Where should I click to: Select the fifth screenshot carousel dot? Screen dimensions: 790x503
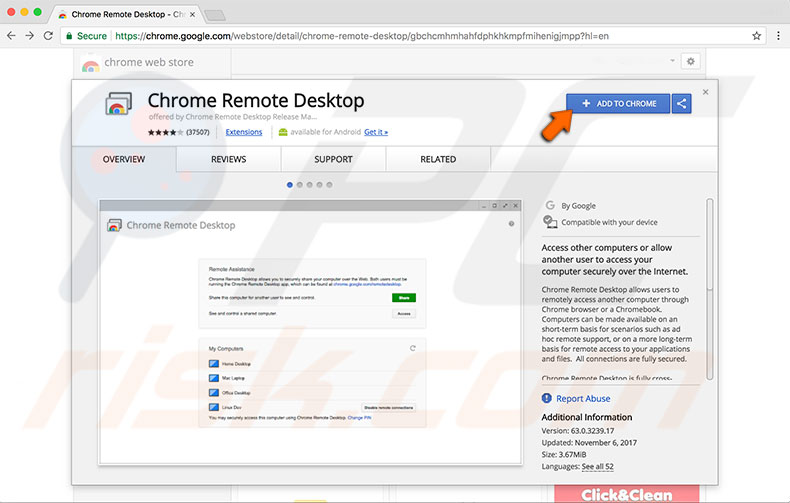[330, 185]
